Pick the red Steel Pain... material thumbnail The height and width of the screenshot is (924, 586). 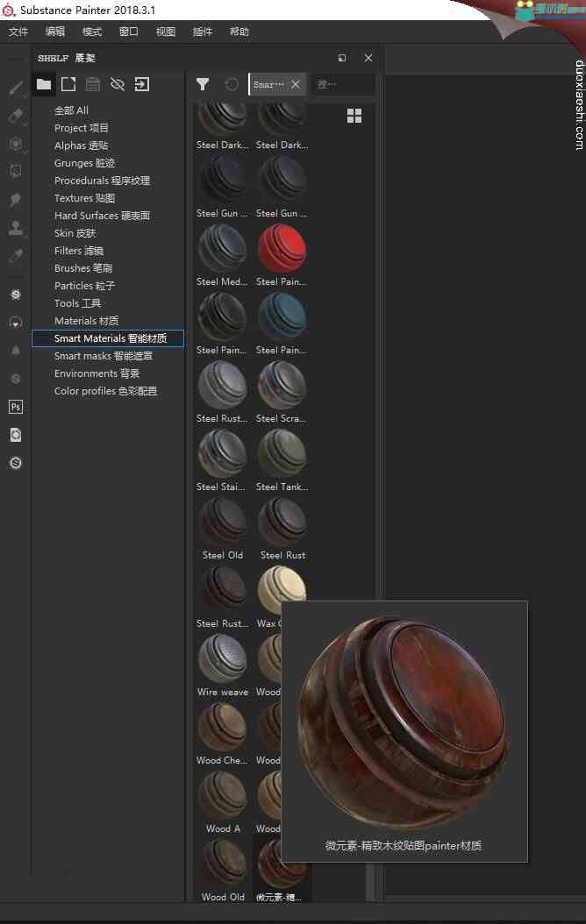pyautogui.click(x=282, y=249)
